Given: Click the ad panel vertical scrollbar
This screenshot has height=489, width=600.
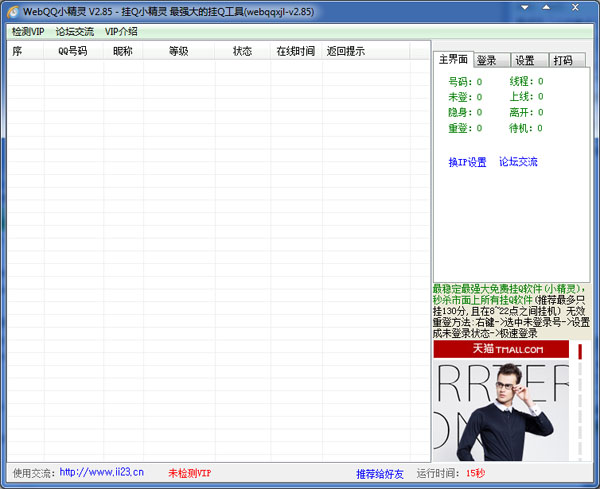Looking at the screenshot, I should (580, 401).
